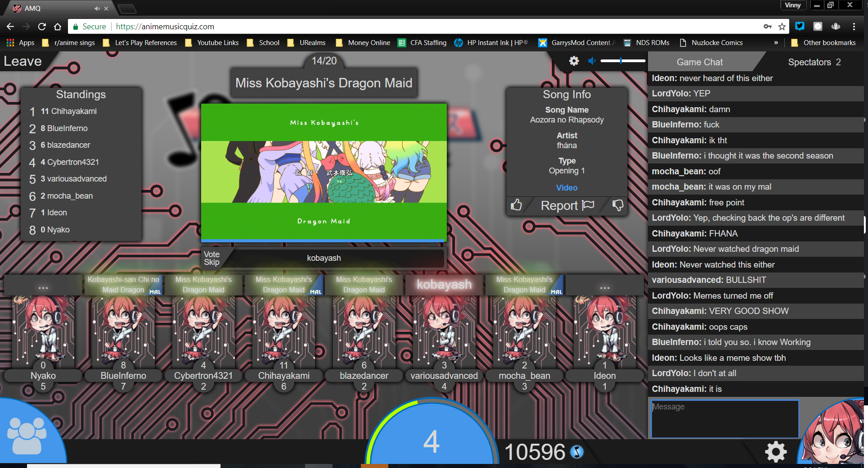
Task: Click the notes currency icon beside 10596
Action: [577, 452]
